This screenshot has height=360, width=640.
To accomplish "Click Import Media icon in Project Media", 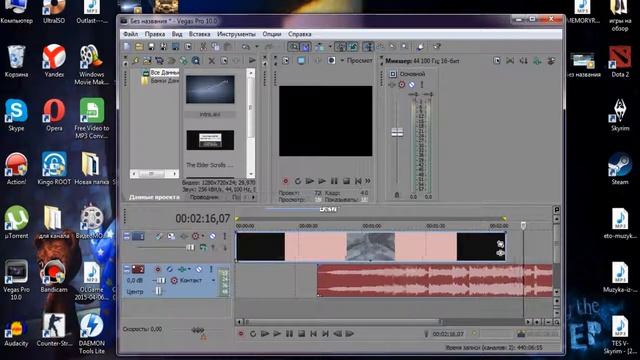I will pos(147,61).
